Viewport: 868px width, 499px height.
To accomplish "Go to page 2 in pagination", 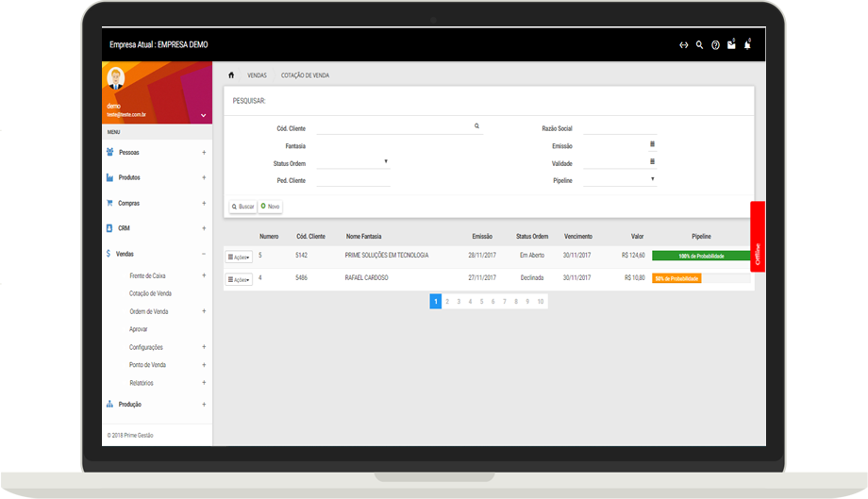I will 447,302.
